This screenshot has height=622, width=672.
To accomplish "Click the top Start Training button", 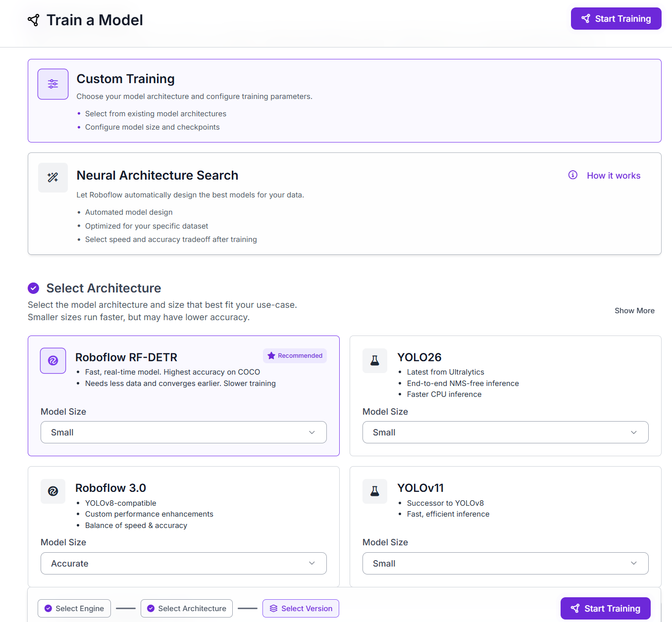I will pyautogui.click(x=616, y=19).
